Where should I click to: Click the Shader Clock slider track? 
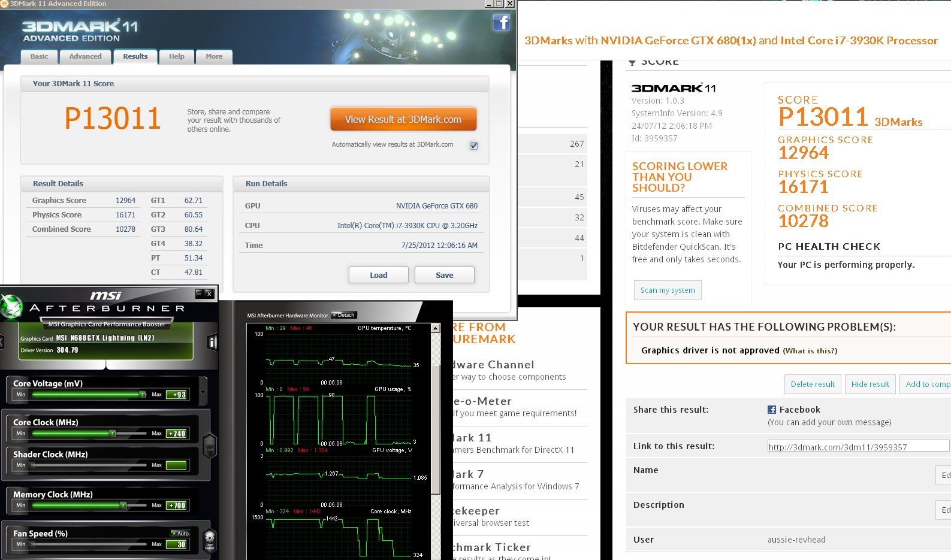(x=90, y=465)
